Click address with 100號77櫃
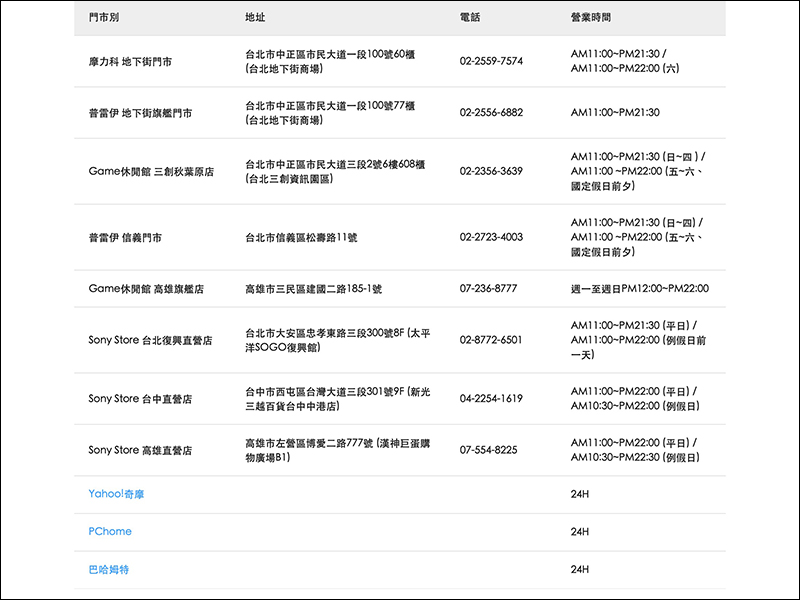 (x=330, y=113)
